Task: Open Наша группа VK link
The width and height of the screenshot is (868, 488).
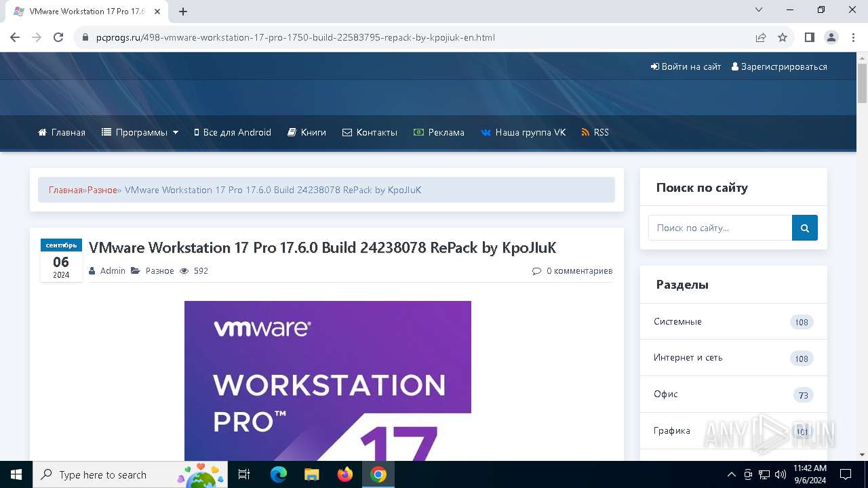Action: (x=523, y=132)
